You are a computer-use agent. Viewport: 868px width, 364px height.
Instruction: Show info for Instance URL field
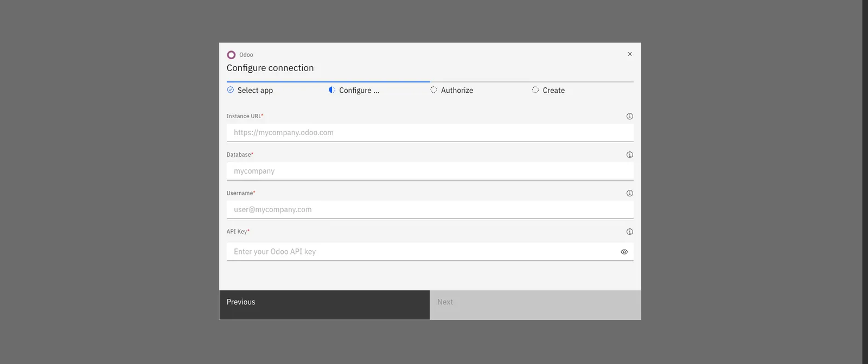pos(629,116)
